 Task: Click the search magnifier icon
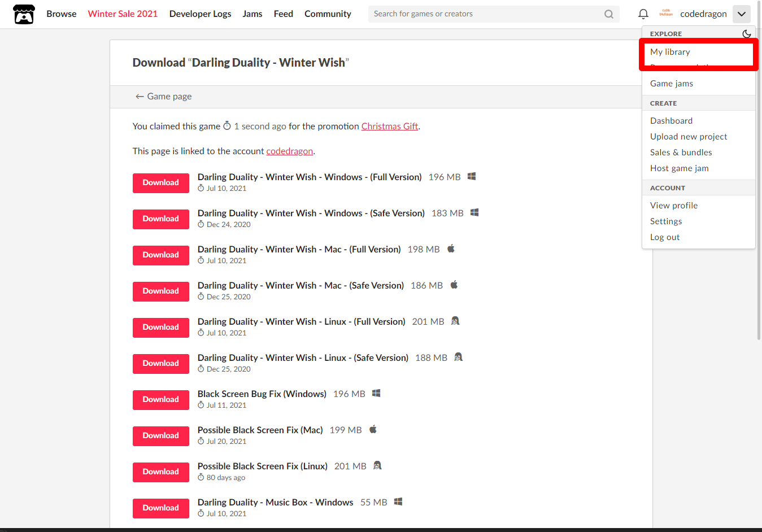pyautogui.click(x=609, y=14)
